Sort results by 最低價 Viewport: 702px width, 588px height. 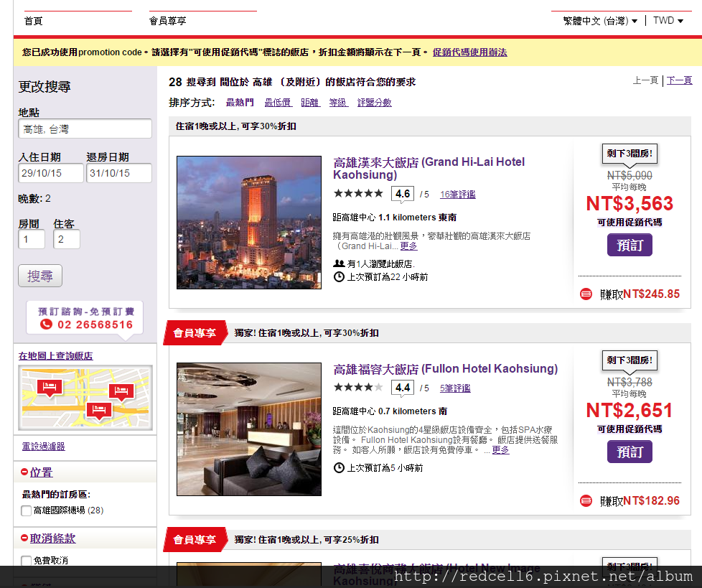(x=278, y=103)
